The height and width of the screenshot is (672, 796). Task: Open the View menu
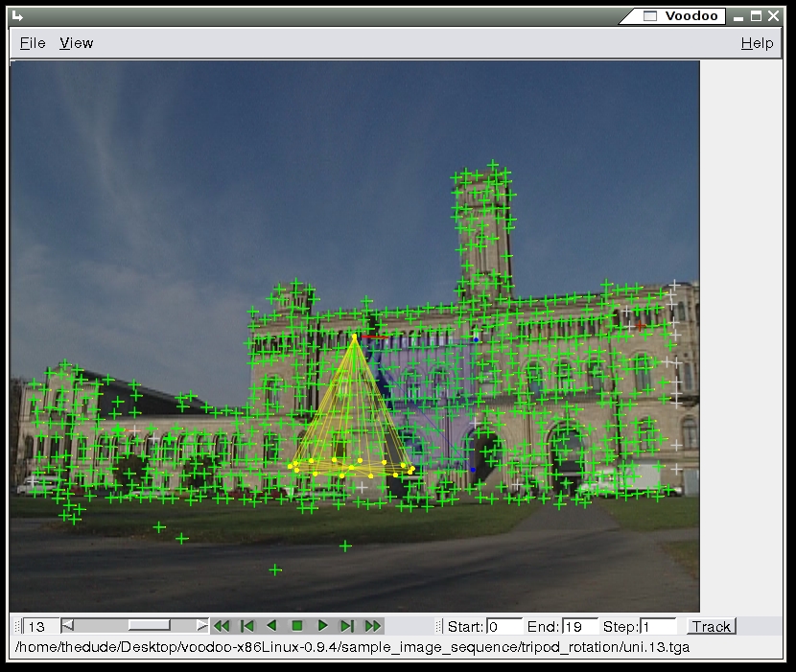pos(76,43)
